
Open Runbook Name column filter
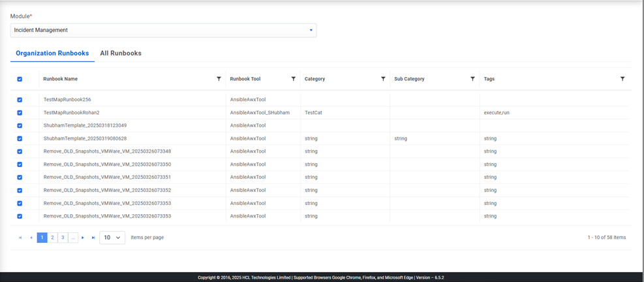219,79
